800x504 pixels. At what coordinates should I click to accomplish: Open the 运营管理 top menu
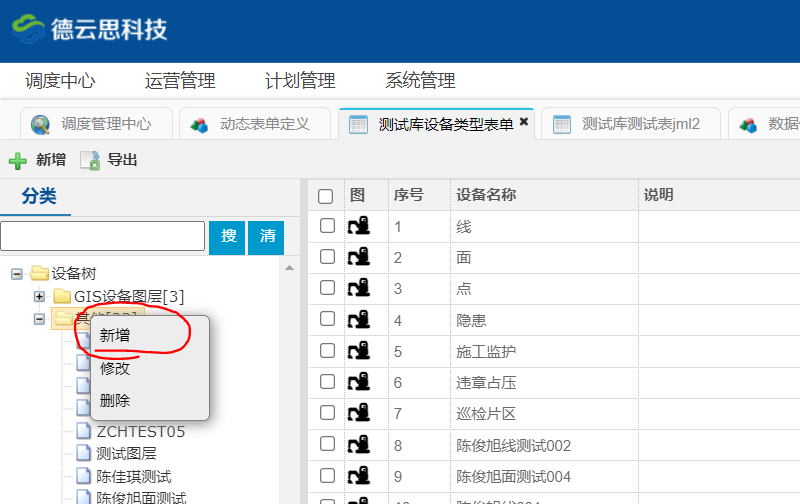tap(180, 81)
